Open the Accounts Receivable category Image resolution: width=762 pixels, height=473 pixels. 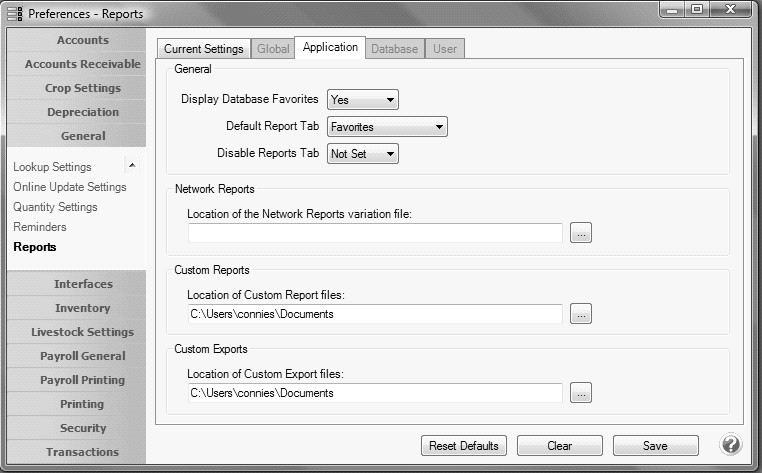(x=82, y=64)
